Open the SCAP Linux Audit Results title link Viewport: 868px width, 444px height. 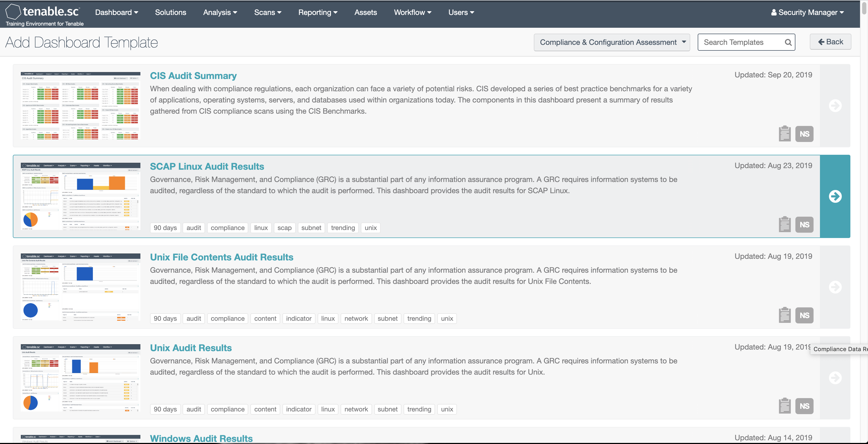(x=207, y=166)
